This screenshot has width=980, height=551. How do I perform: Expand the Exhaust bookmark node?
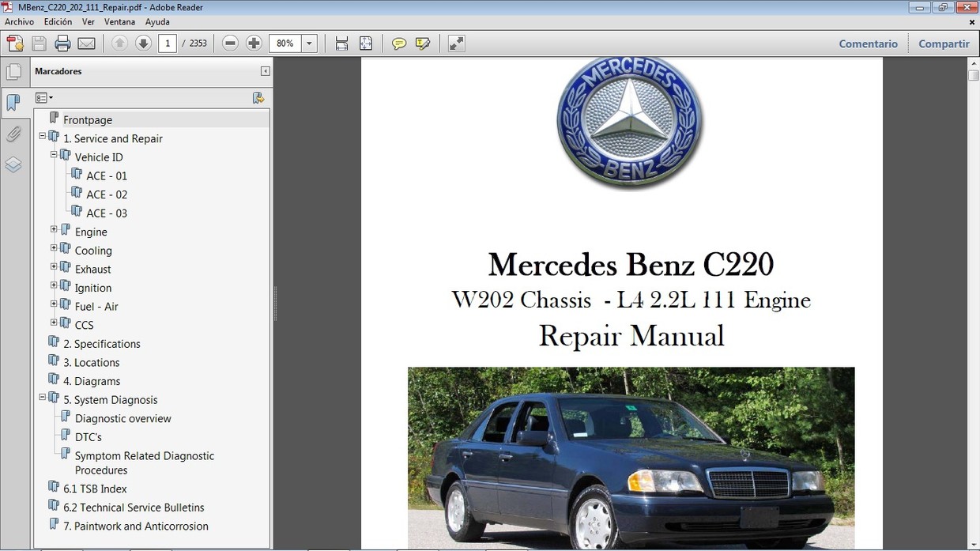point(54,266)
